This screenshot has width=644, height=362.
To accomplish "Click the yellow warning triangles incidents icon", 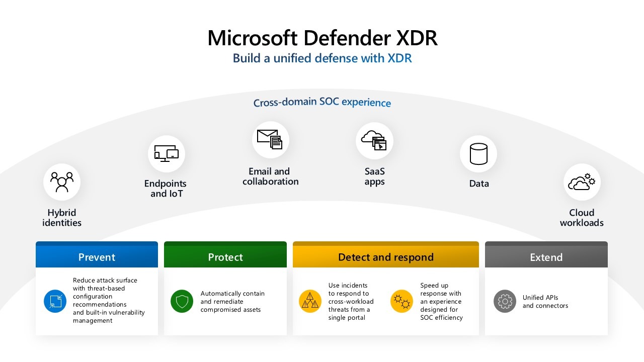I will pyautogui.click(x=310, y=301).
